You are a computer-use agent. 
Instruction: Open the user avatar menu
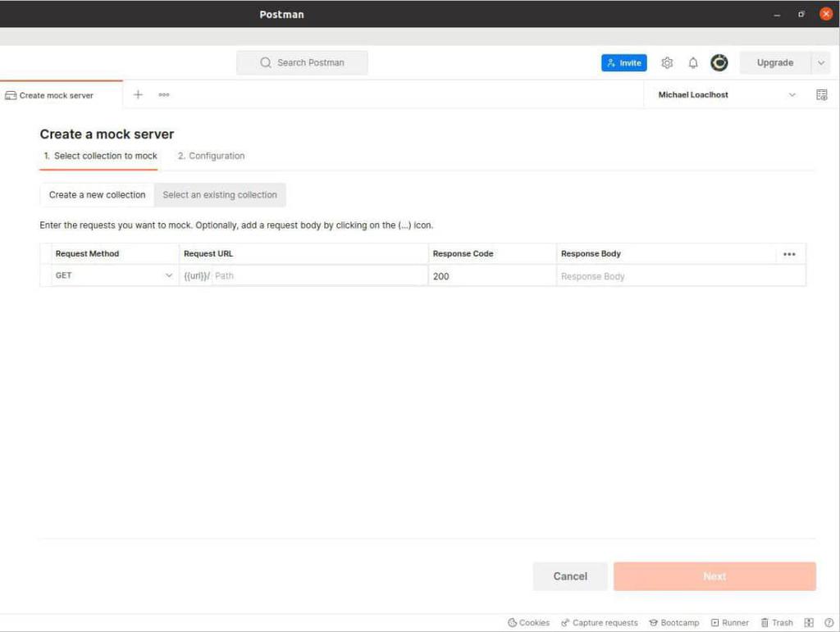coord(719,62)
